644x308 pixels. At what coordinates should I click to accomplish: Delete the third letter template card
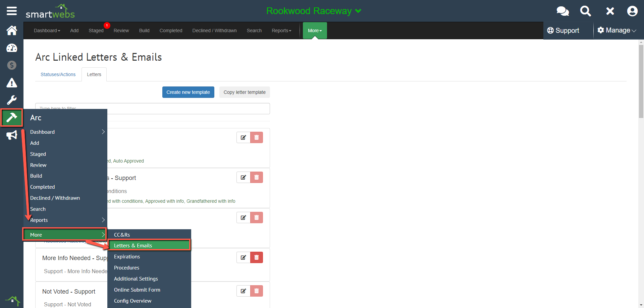tap(257, 218)
